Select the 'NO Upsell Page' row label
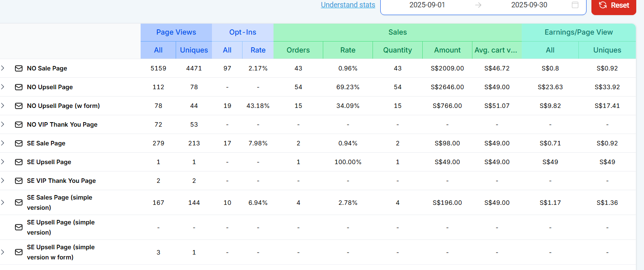644x270 pixels. pos(50,87)
